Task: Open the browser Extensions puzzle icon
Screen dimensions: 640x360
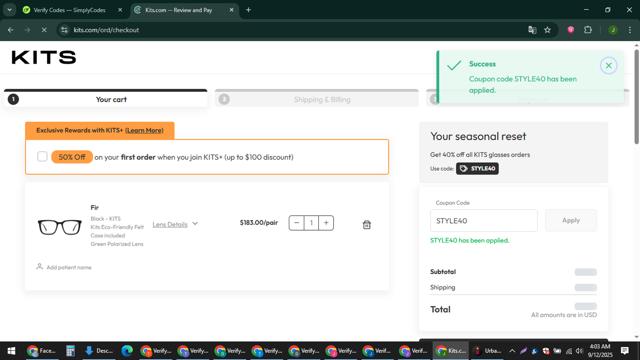Action: point(588,30)
